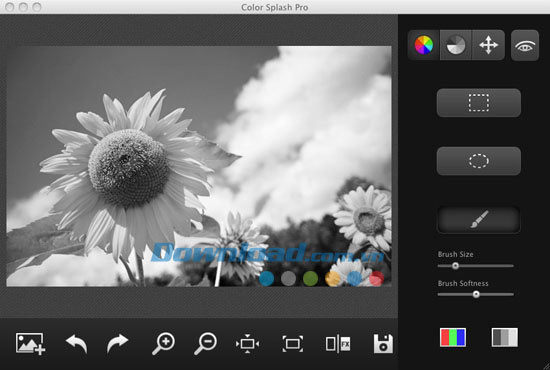Click the center image arrows icon
The width and height of the screenshot is (550, 370).
tap(247, 343)
